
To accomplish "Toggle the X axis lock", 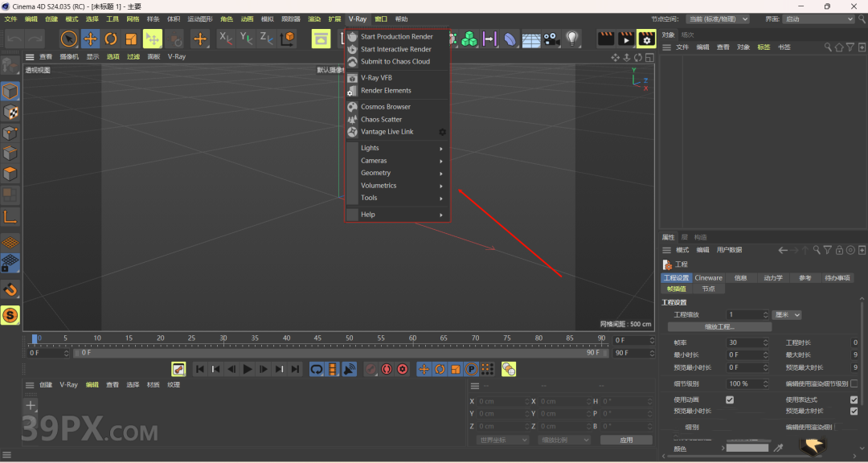I will tap(225, 39).
